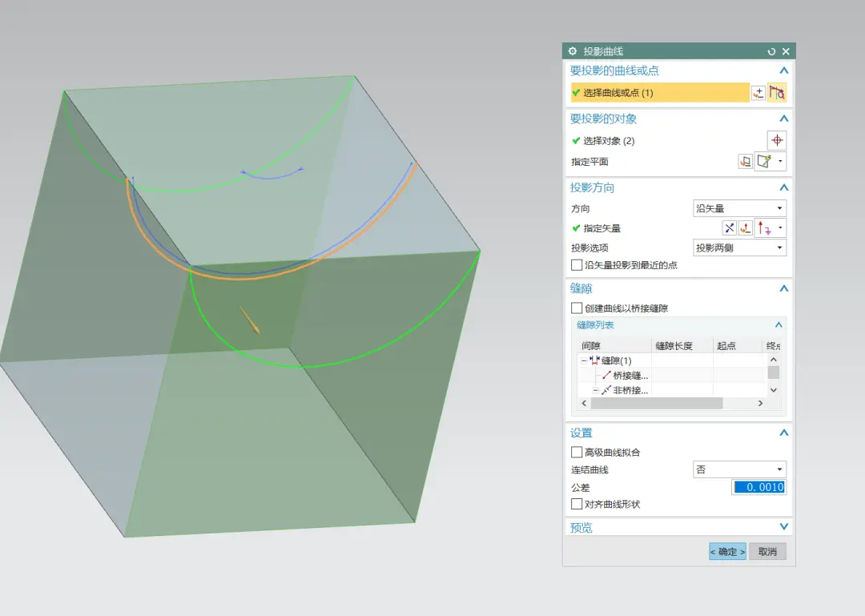
Task: Open the 方向 dropdown showing 沿矢量
Action: [739, 208]
